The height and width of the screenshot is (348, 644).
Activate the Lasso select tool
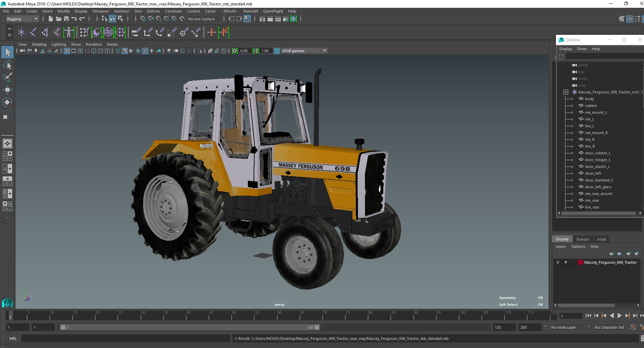(x=7, y=65)
